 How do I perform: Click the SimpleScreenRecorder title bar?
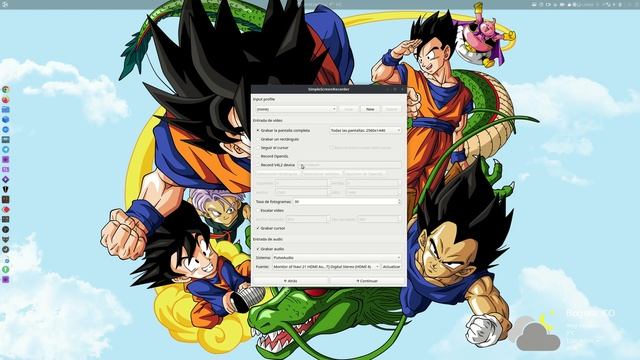pyautogui.click(x=329, y=89)
